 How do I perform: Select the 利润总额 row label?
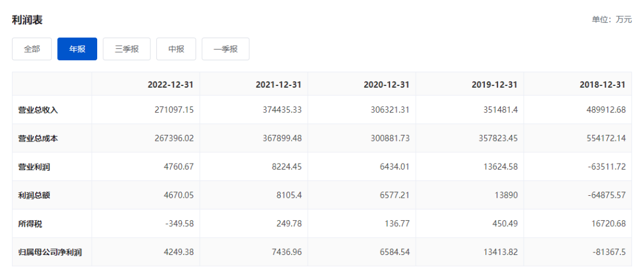34,195
